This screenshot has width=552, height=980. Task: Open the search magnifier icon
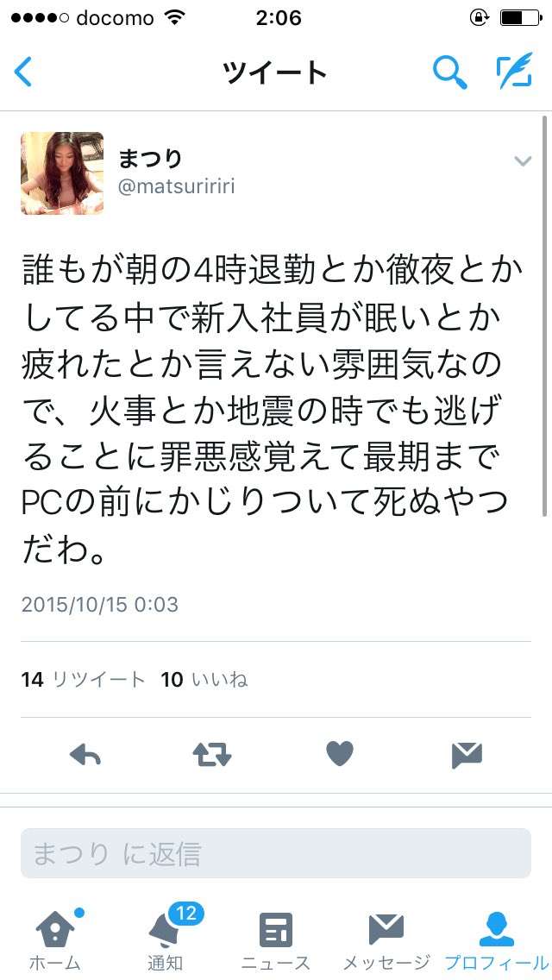pos(450,72)
